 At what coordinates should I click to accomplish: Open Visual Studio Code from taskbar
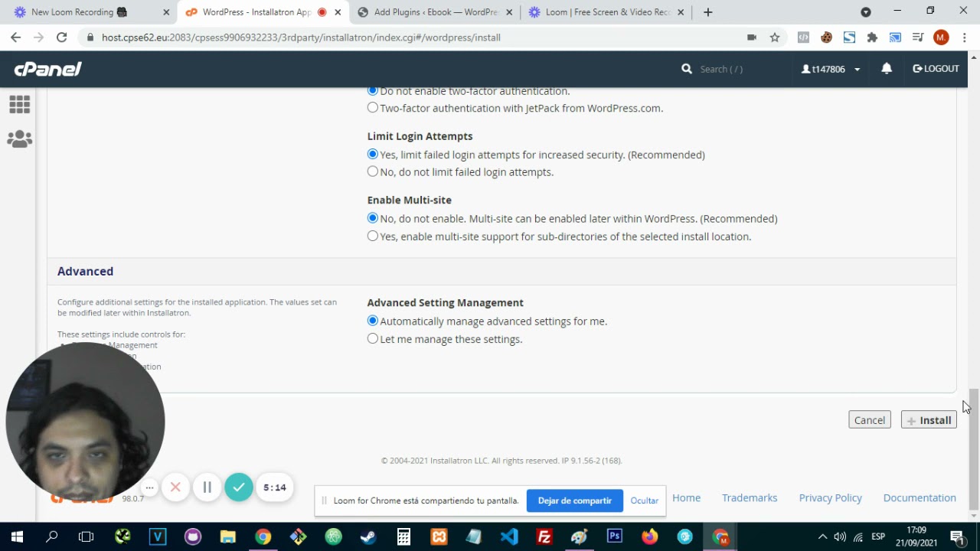(509, 537)
